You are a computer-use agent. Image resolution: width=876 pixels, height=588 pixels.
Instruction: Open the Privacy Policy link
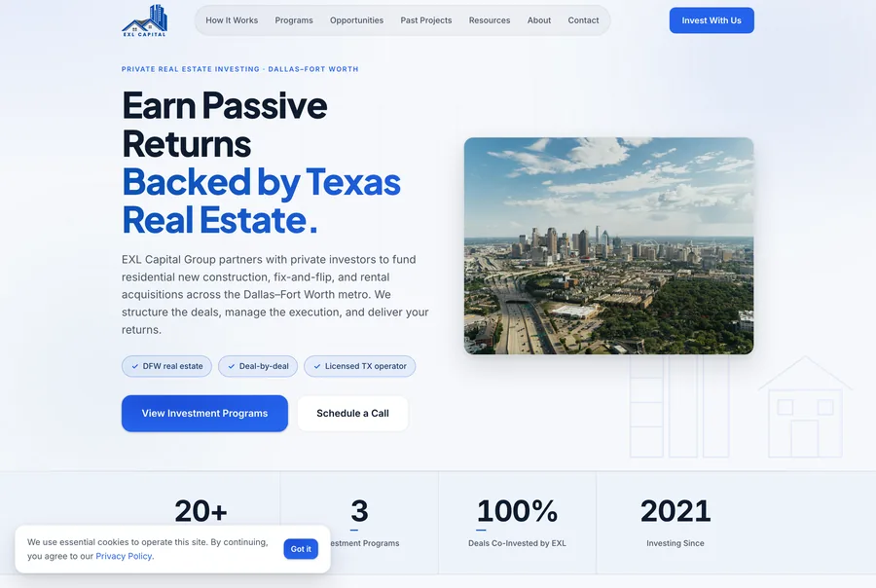(124, 556)
